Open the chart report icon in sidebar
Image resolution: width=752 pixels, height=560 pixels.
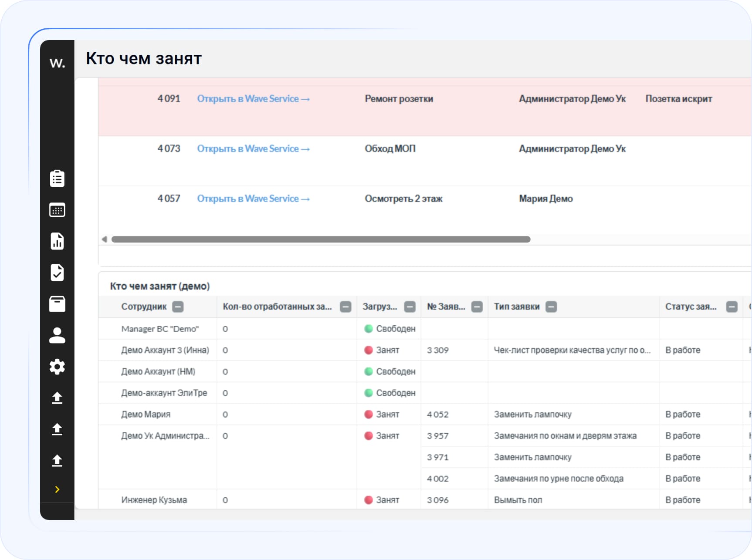coord(57,241)
